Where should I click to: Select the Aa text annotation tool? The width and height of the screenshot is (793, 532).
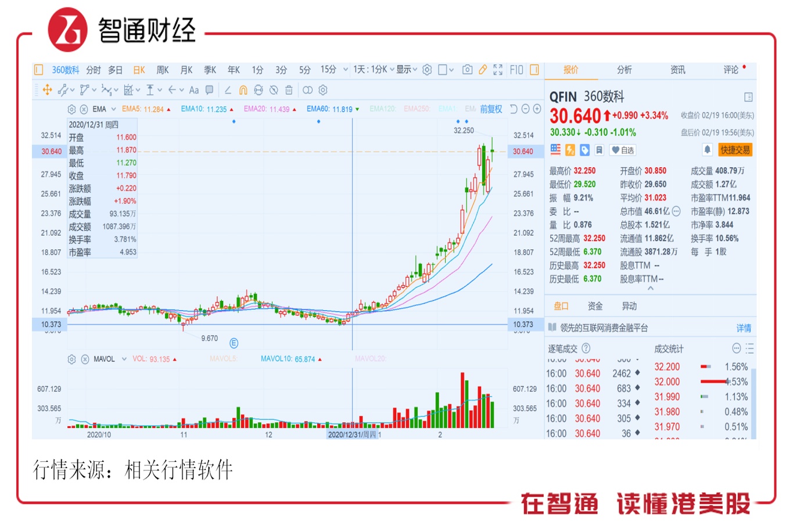[x=194, y=90]
